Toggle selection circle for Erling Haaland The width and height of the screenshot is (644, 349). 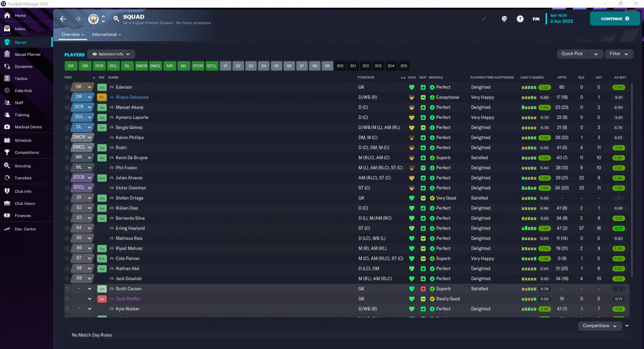point(67,228)
